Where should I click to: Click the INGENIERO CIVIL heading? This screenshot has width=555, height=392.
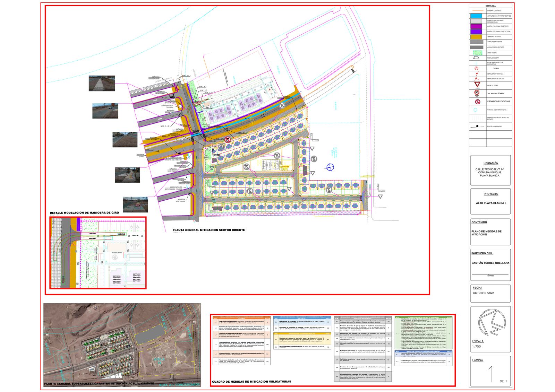coord(482,253)
